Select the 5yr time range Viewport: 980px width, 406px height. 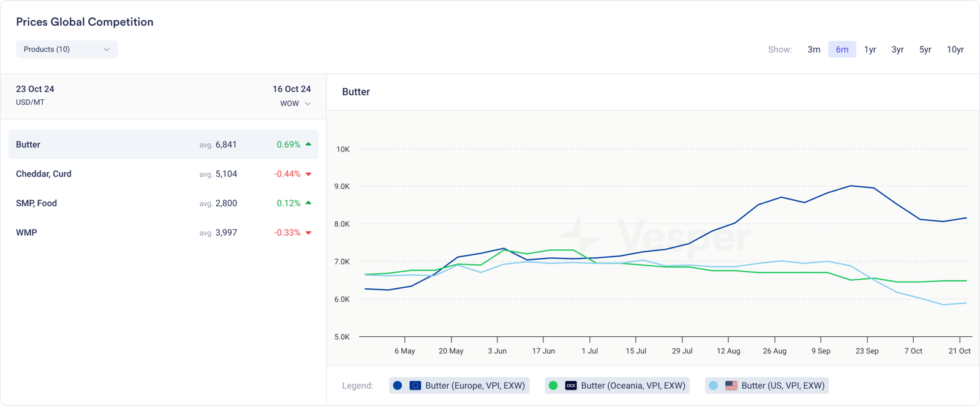point(925,50)
